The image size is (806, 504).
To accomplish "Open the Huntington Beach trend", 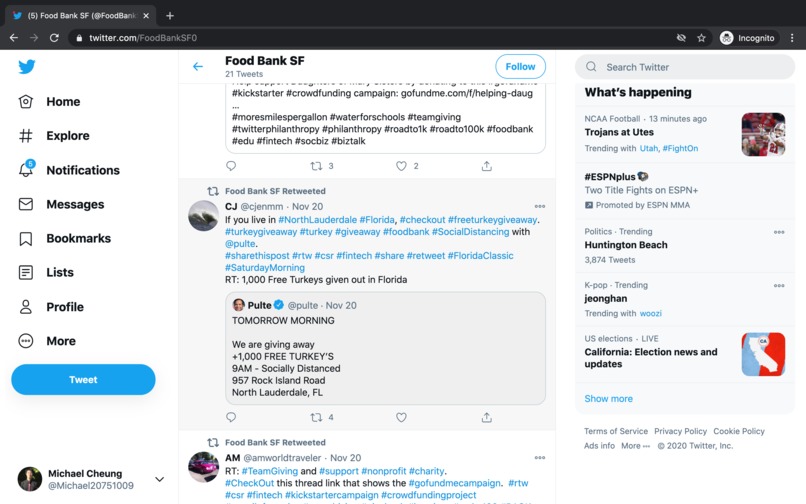I will point(626,245).
